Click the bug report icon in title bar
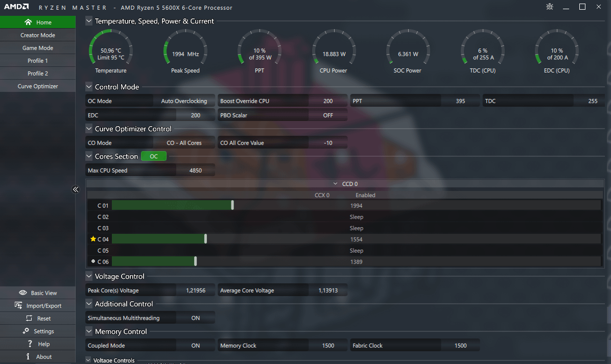 tap(549, 7)
